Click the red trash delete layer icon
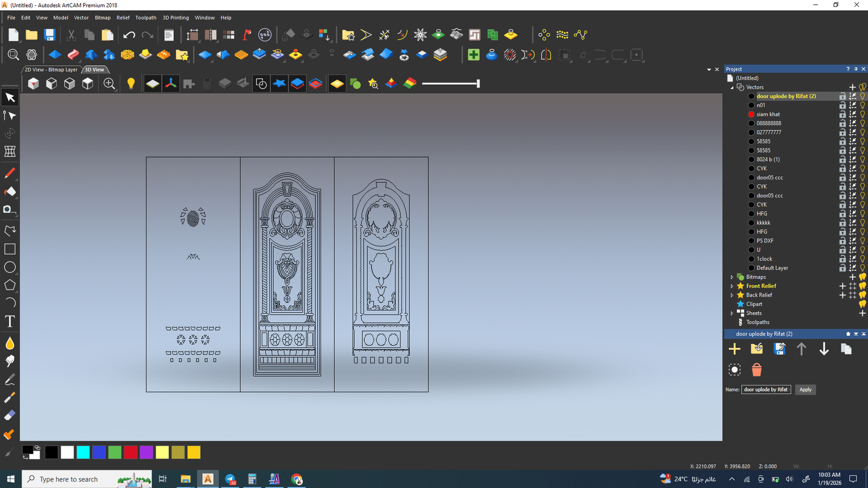Image resolution: width=868 pixels, height=488 pixels. (756, 370)
